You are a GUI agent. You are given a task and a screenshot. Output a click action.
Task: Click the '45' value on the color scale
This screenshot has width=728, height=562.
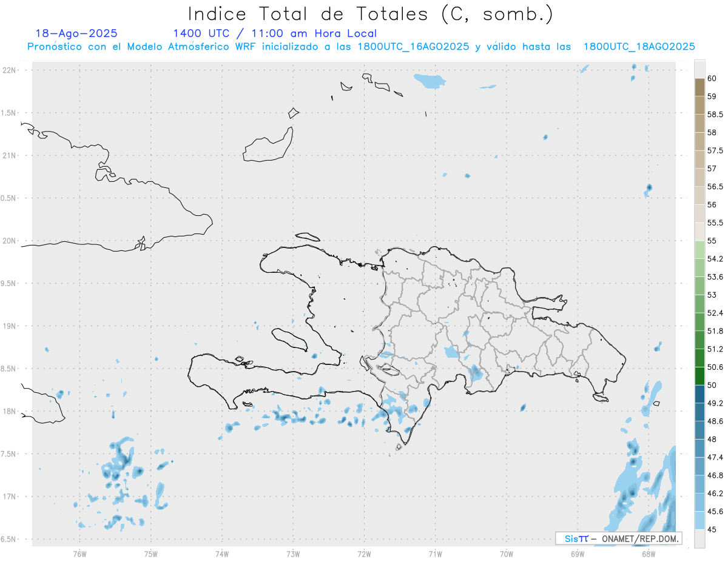[712, 529]
